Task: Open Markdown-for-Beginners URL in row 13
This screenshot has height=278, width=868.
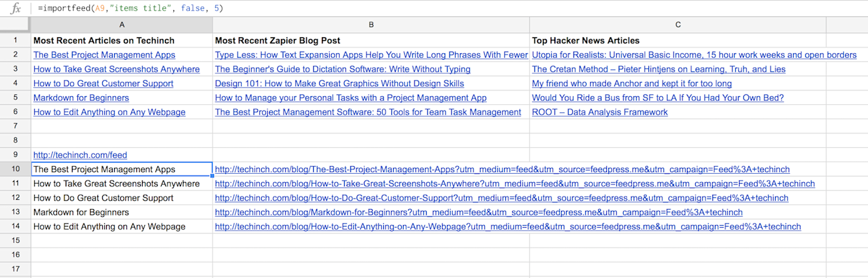Action: 479,212
